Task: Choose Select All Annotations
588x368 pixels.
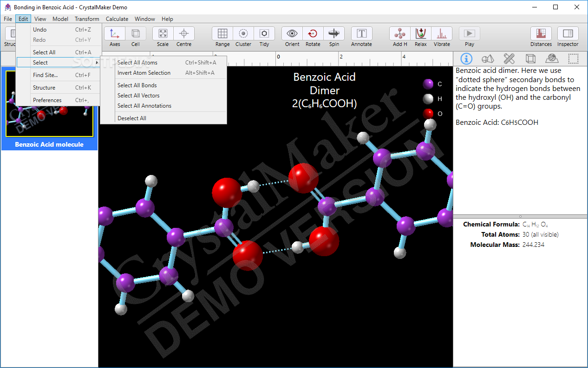Action: [163, 106]
